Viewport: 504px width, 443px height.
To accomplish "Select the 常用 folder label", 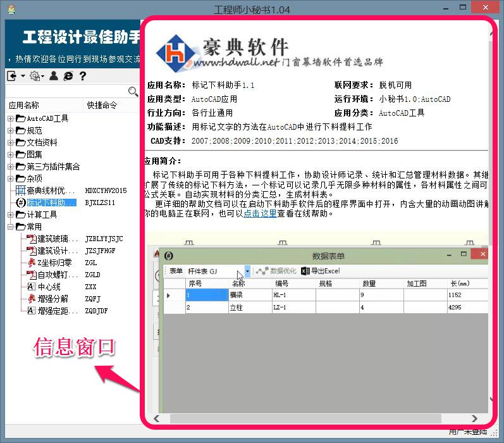I will click(34, 227).
